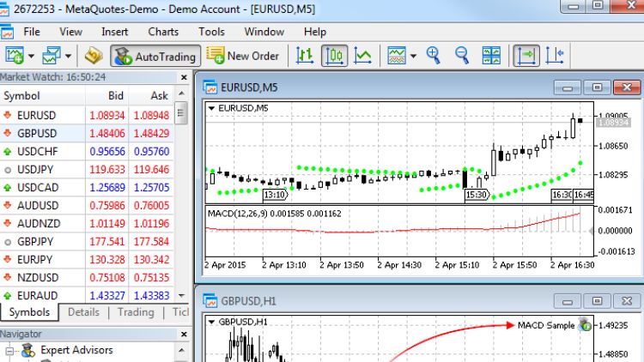This screenshot has height=362, width=644.
Task: Click the New Chart toolbar icon
Action: tap(15, 56)
